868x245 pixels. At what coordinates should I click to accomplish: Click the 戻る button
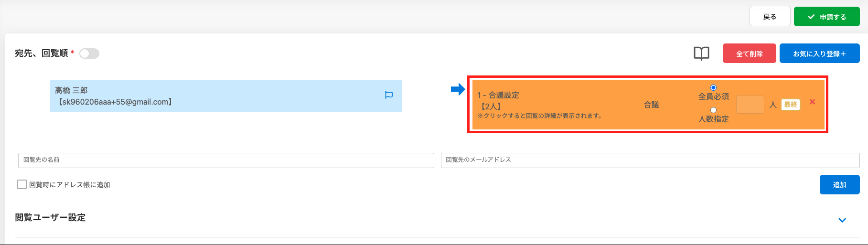(770, 17)
